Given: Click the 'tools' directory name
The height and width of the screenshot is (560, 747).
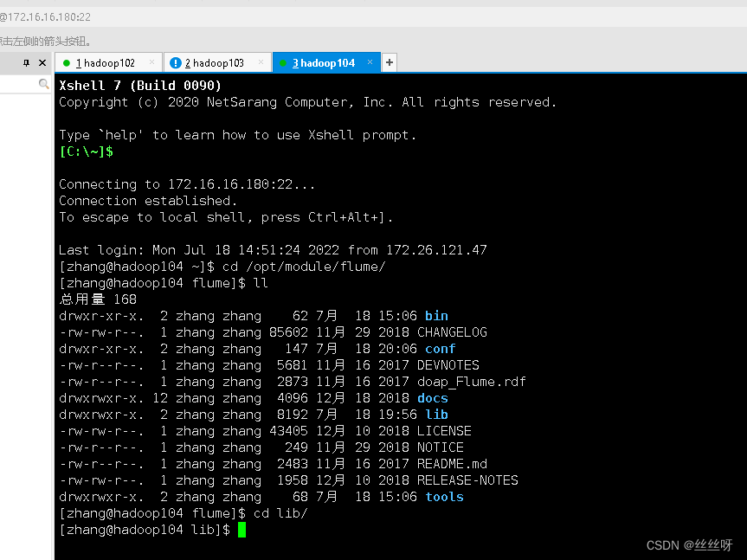Looking at the screenshot, I should tap(445, 497).
